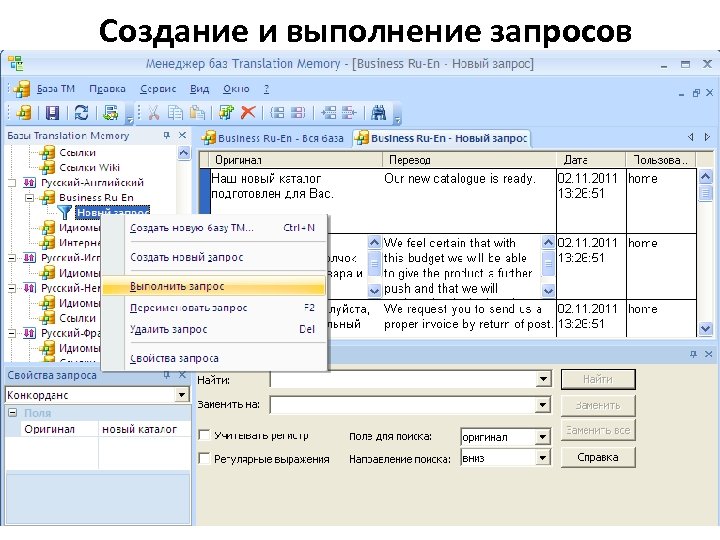Screen dimensions: 720x540
Task: Open the Заменить на dropdown arrow
Action: point(543,405)
